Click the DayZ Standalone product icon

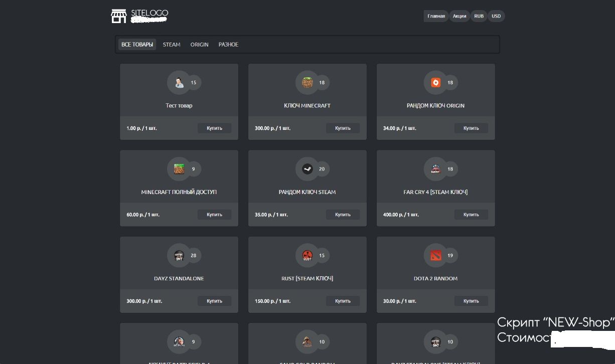pos(179,256)
